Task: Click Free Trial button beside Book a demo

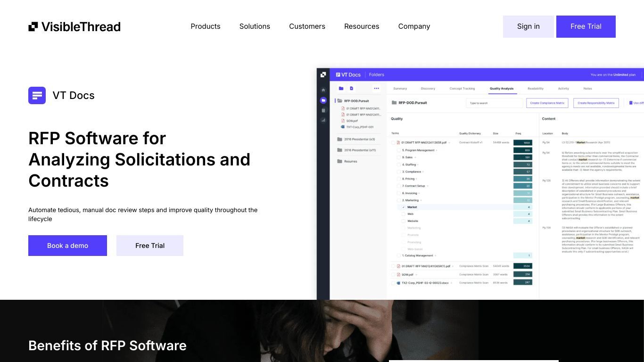Action: (x=150, y=246)
